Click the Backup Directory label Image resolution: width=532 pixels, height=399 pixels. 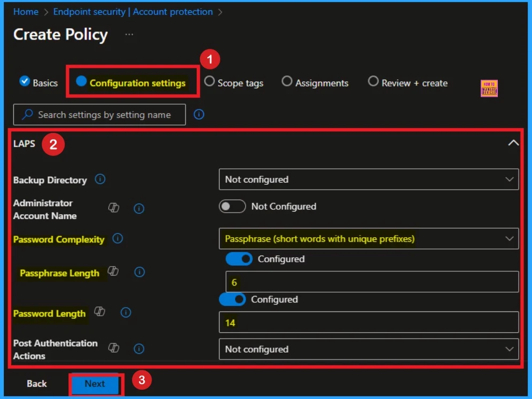(50, 180)
